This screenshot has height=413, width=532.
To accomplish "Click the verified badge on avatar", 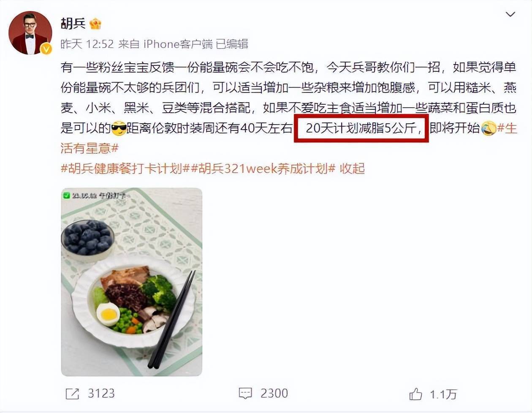I will (46, 49).
